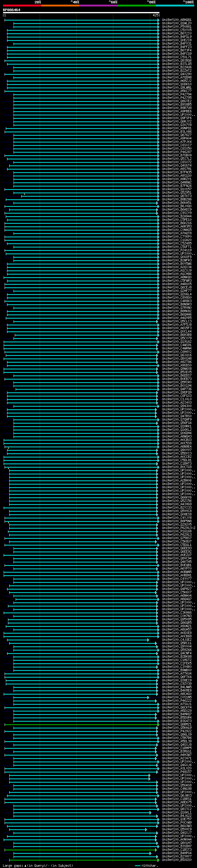
Task: Click the =100char. scale legend
Action: point(147,865)
